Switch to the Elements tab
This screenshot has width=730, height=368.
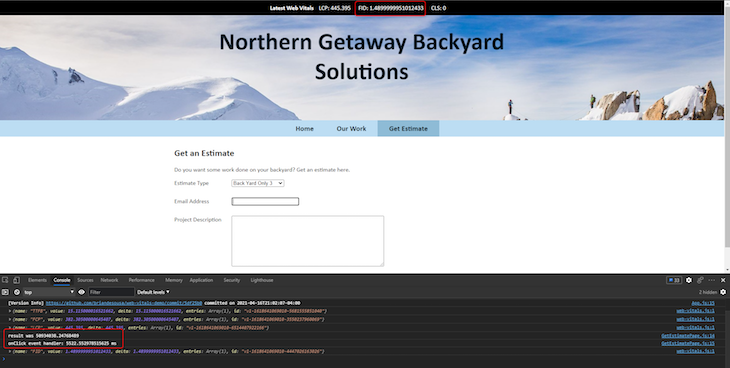(x=37, y=280)
